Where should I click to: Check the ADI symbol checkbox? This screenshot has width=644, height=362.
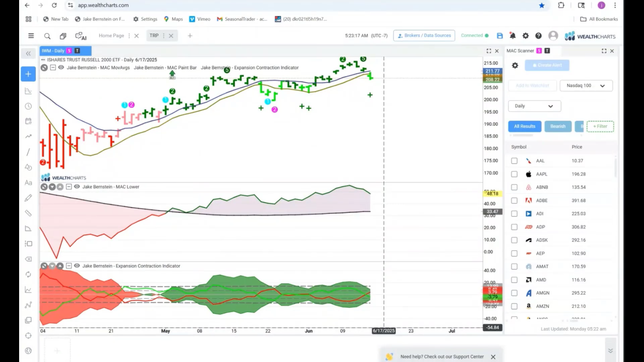(x=514, y=214)
